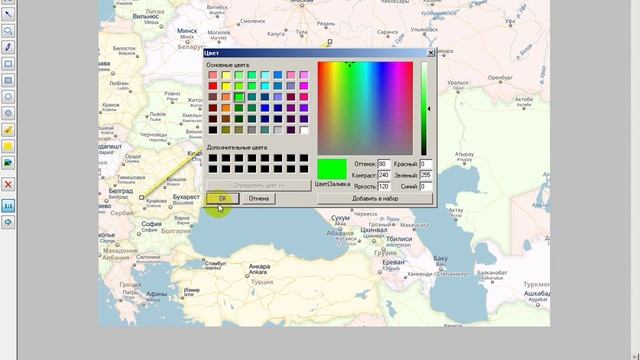This screenshot has width=640, height=360.
Task: Select the yellow highlighter marker tool
Action: point(8,130)
